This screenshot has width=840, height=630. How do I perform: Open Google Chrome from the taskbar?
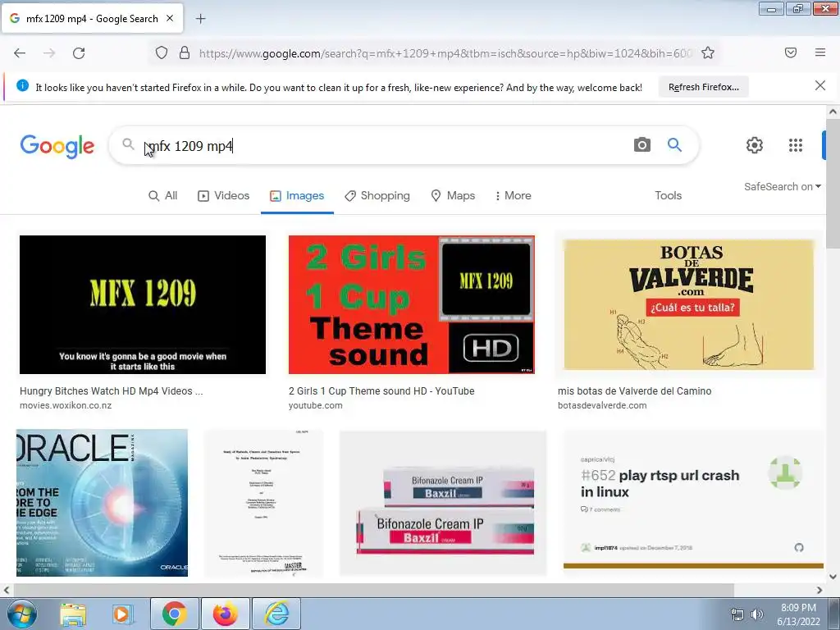point(174,614)
